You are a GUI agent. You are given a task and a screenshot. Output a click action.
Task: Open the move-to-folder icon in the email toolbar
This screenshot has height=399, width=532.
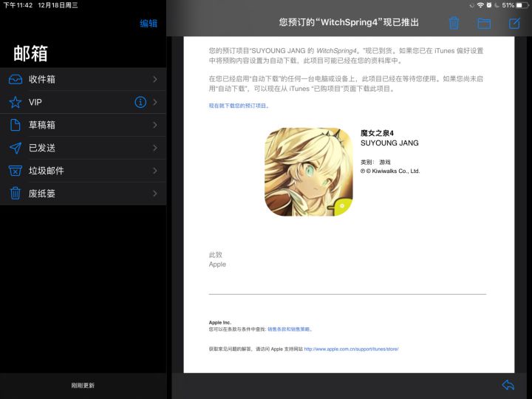pyautogui.click(x=484, y=23)
